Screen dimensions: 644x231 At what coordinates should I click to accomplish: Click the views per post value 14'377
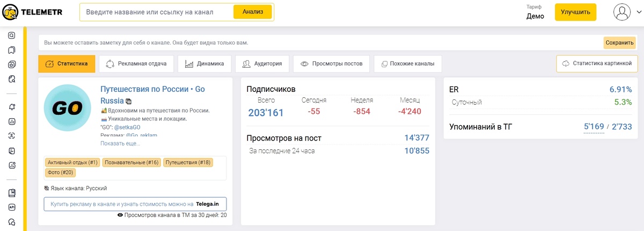click(417, 138)
